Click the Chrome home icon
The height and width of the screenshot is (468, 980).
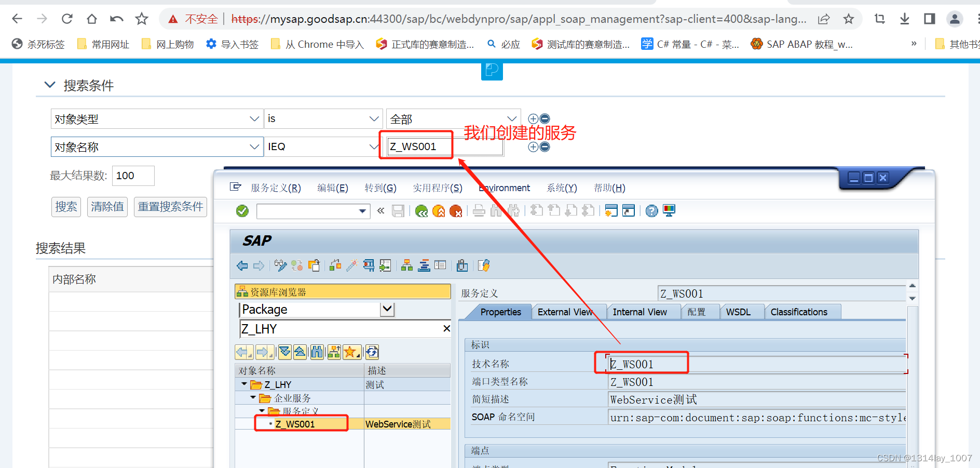(x=92, y=19)
